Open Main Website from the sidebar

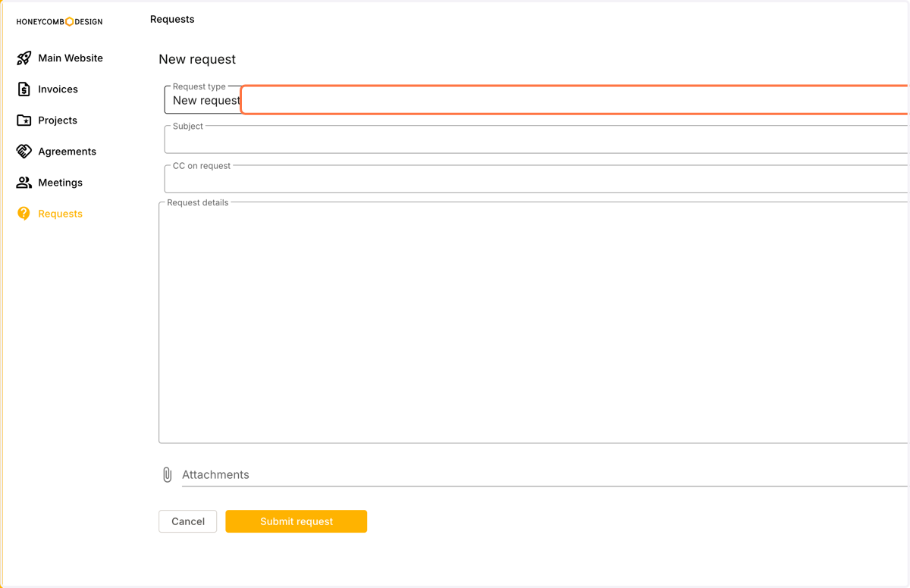[71, 58]
